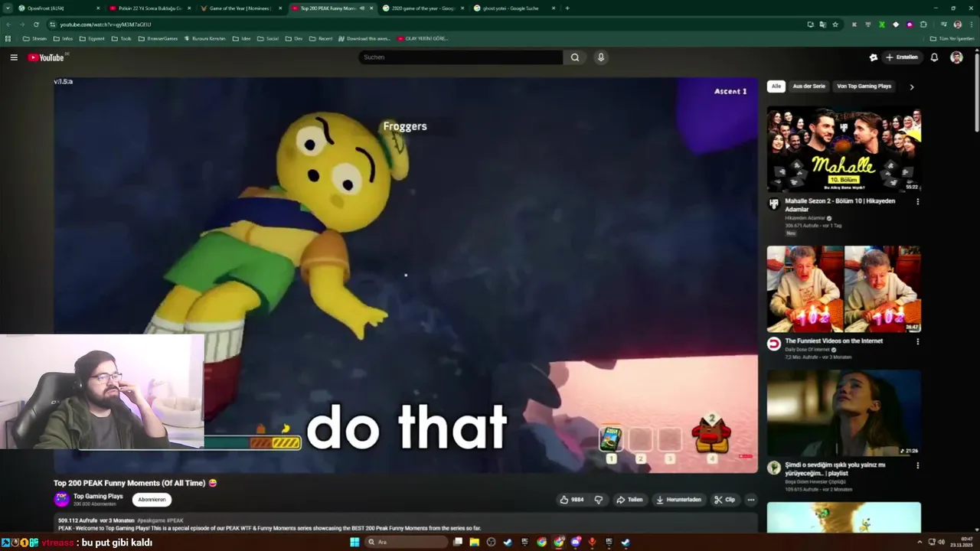
Task: Switch to the 2020 game of the year tab
Action: point(423,8)
